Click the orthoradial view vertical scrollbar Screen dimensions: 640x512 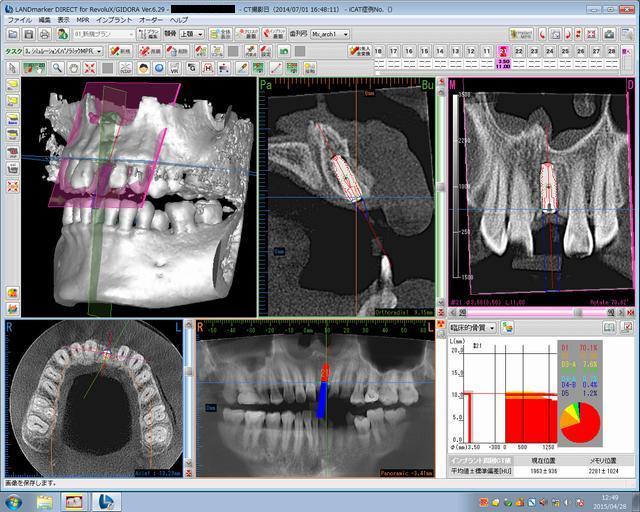pyautogui.click(x=440, y=197)
